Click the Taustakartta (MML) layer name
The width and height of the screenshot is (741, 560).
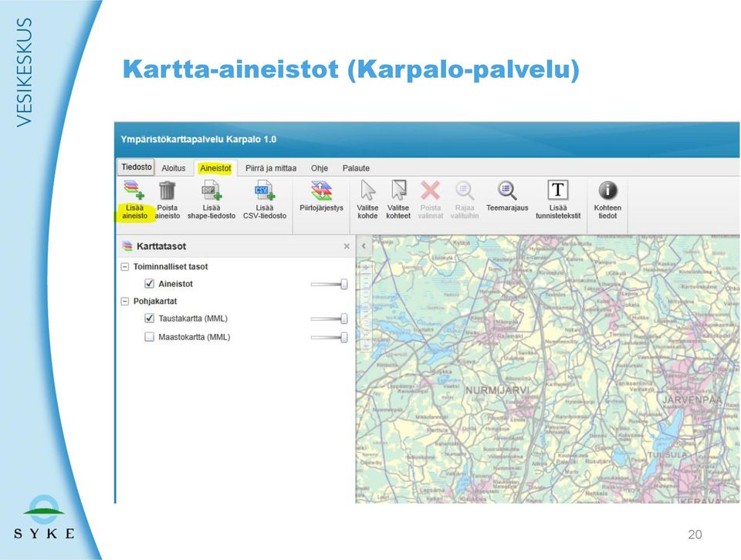[193, 319]
